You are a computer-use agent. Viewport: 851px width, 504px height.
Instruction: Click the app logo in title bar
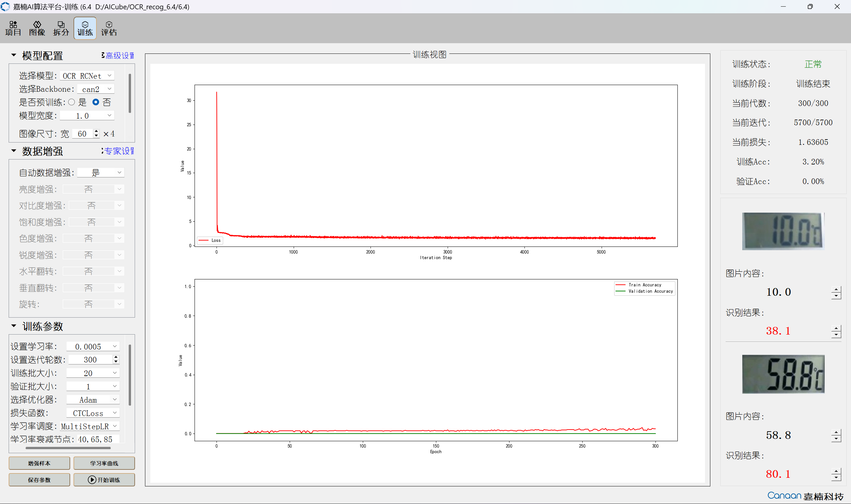pyautogui.click(x=5, y=6)
